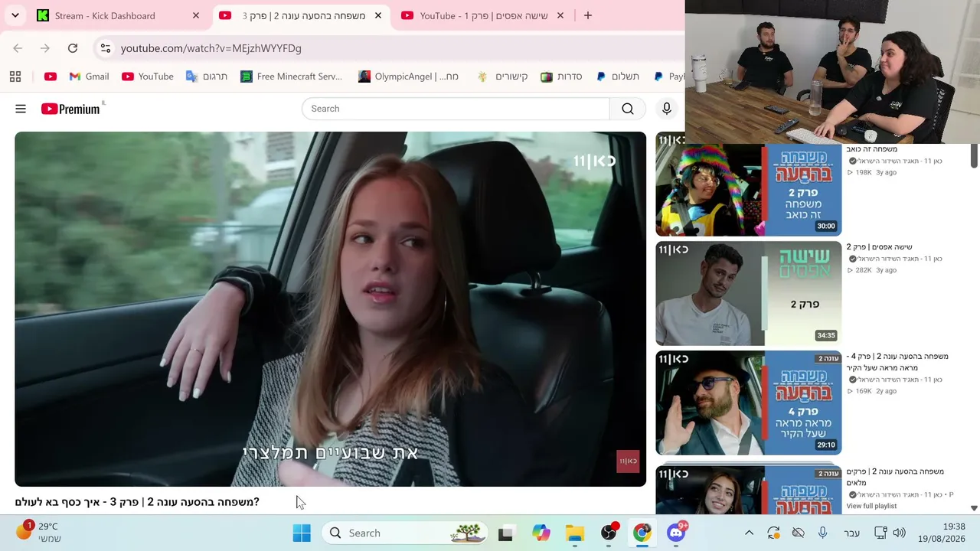Open the OlympicAngel bookmark
Screen dimensions: 980x551
click(408, 77)
